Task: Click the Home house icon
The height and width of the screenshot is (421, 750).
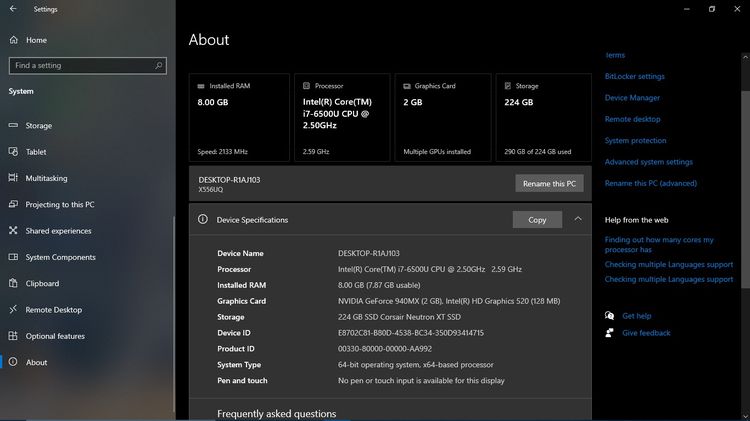Action: 13,40
